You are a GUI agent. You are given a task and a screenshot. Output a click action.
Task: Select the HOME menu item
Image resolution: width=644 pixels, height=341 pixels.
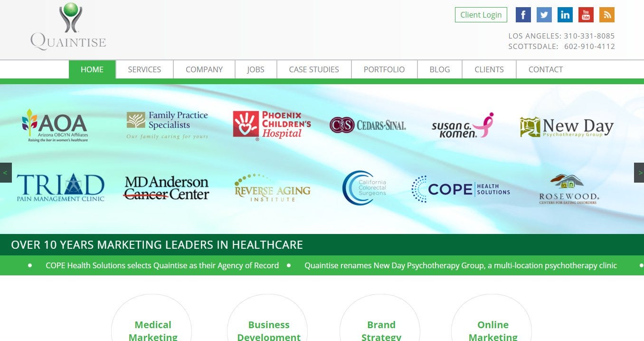point(92,69)
